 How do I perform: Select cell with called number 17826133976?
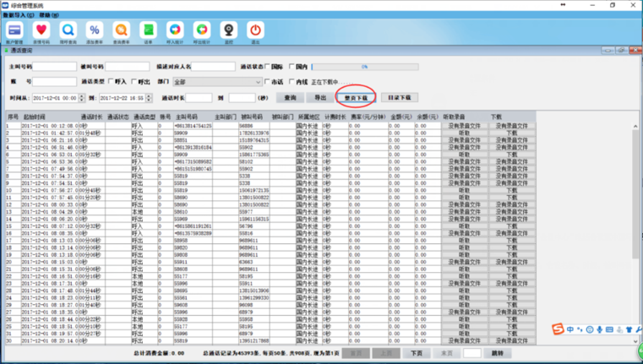pos(254,133)
